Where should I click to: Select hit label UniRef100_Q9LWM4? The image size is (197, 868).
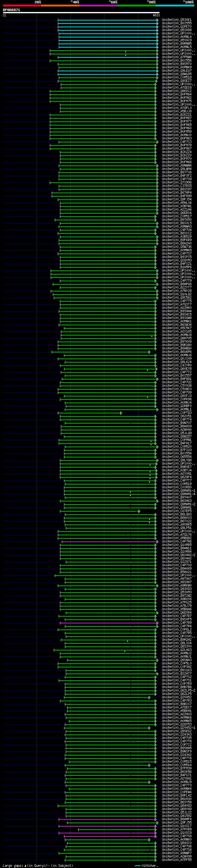(x=176, y=169)
